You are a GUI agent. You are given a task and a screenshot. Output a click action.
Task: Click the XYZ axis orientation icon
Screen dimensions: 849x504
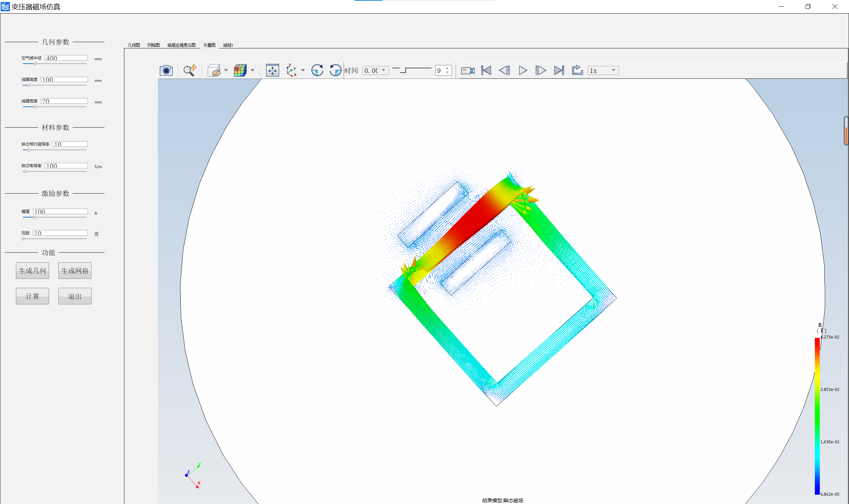[292, 71]
